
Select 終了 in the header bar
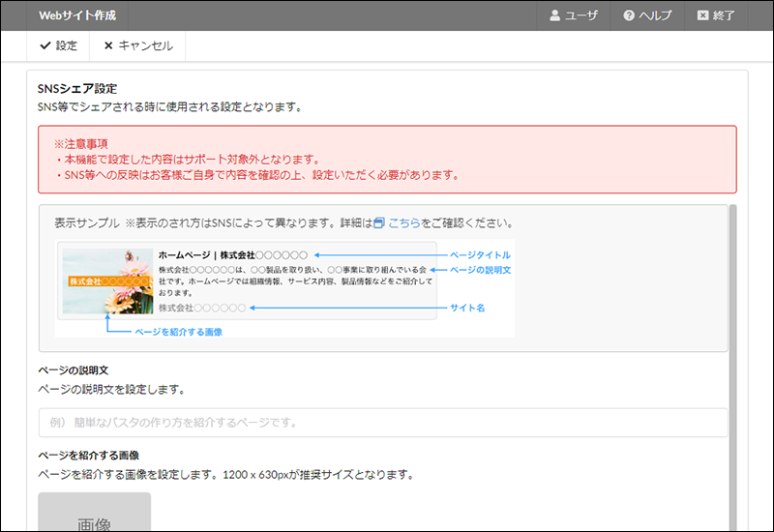pyautogui.click(x=717, y=15)
